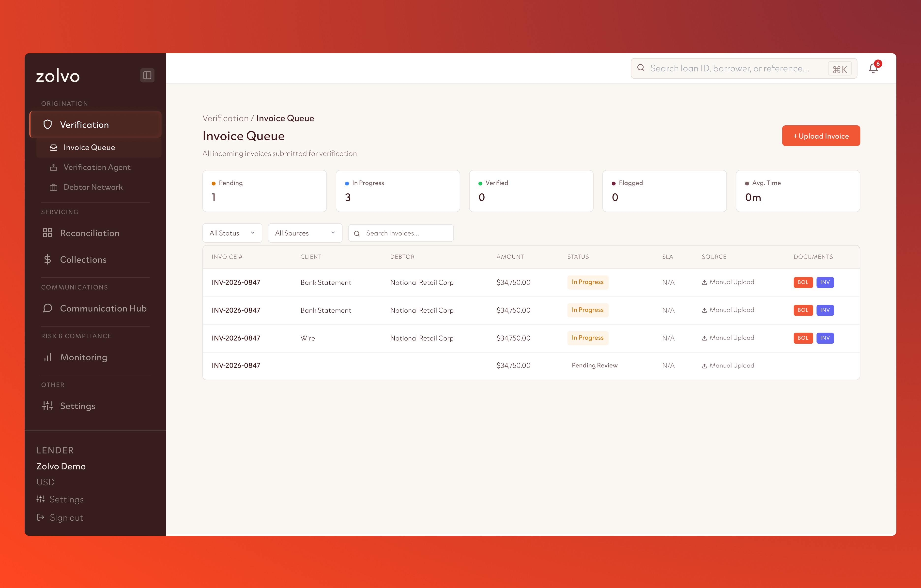Click the INVOICE # column header

[x=227, y=257]
